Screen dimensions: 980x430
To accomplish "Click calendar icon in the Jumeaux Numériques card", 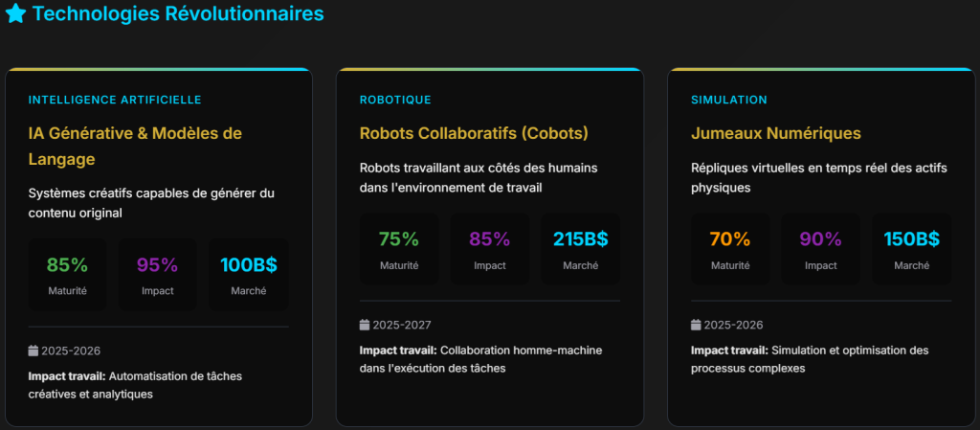I will [697, 326].
